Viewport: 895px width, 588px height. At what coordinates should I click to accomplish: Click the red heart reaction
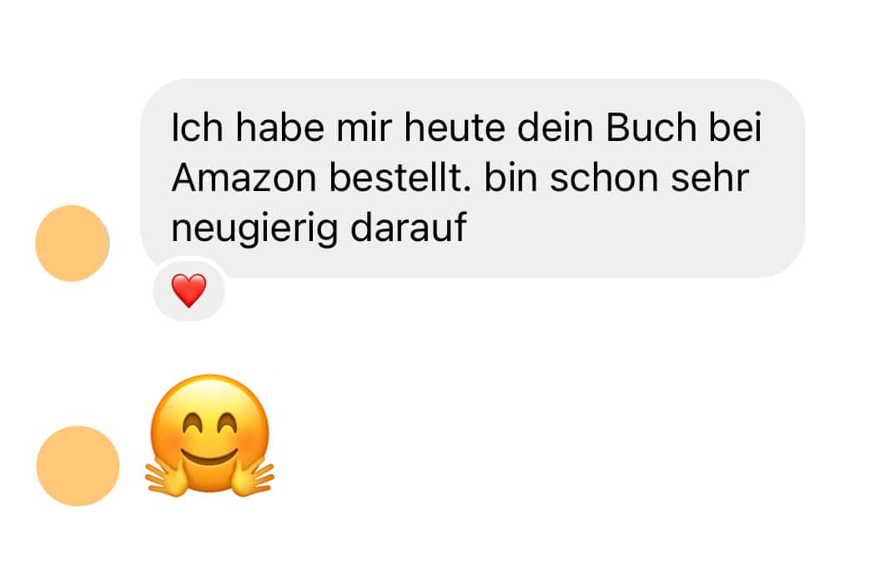click(x=189, y=290)
